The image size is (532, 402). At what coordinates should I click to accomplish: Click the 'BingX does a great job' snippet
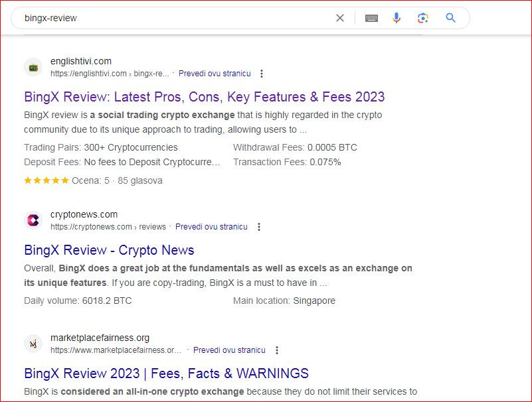click(x=218, y=275)
